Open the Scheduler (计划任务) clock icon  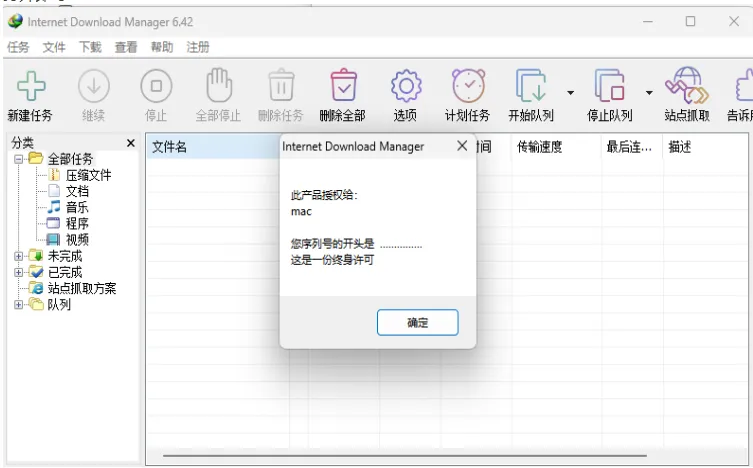coord(468,85)
